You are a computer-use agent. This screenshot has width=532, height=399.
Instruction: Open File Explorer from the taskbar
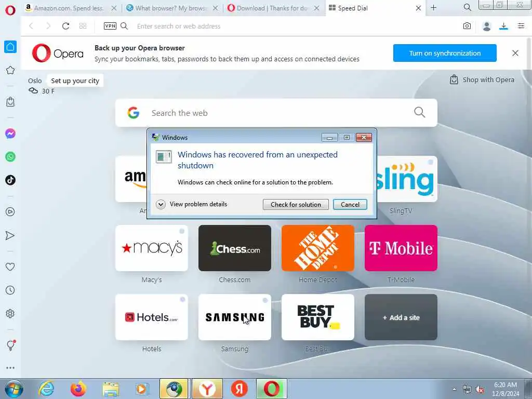111,389
